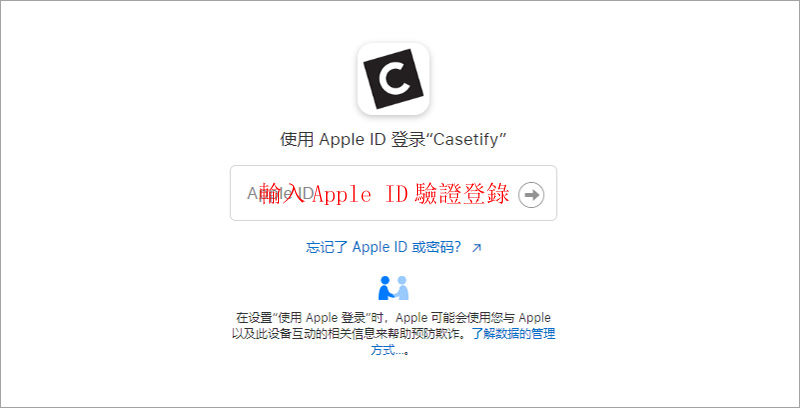Click the 方式… continuation of the data link
800x408 pixels.
point(389,351)
